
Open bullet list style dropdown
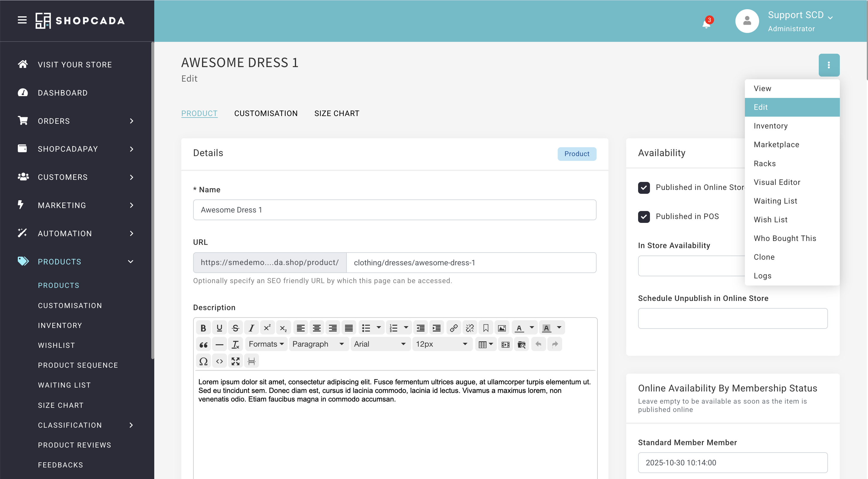click(x=379, y=328)
